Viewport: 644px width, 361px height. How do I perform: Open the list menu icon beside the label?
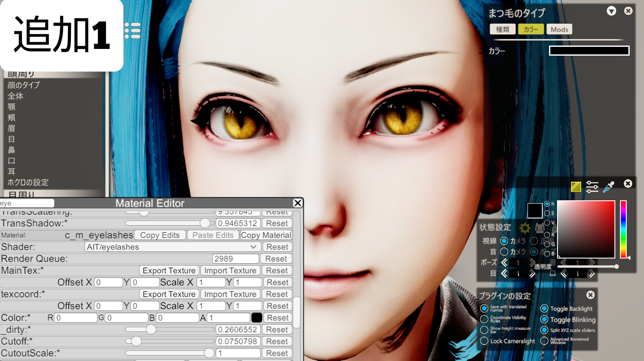pos(133,31)
